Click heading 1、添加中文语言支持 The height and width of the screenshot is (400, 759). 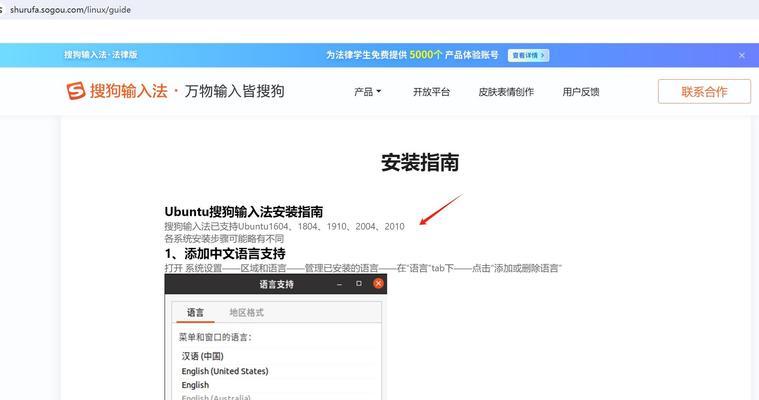click(x=225, y=253)
